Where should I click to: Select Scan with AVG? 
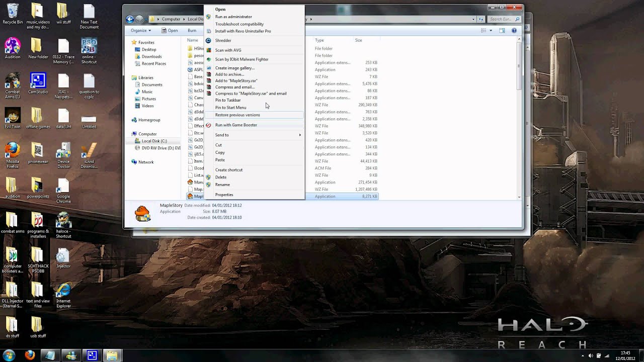(254, 50)
